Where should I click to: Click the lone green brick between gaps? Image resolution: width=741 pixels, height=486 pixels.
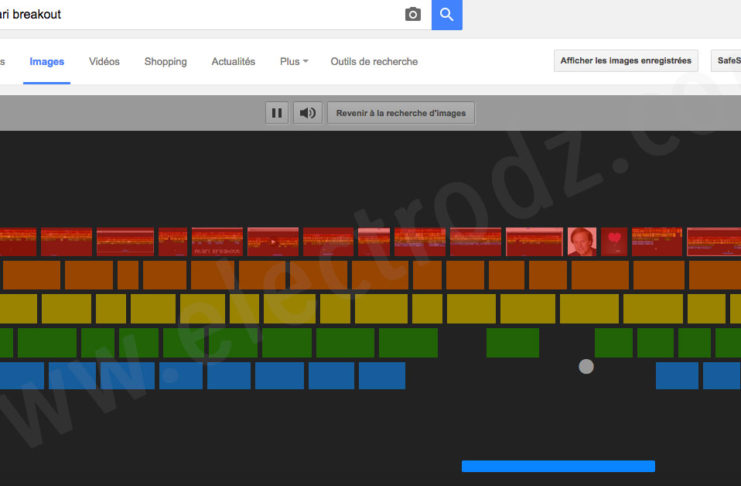tap(513, 343)
